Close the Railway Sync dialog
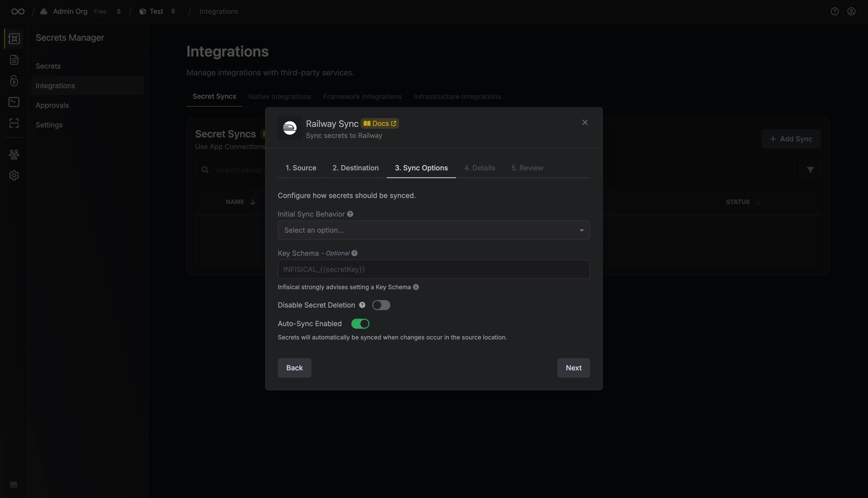This screenshot has width=868, height=498. coord(585,122)
